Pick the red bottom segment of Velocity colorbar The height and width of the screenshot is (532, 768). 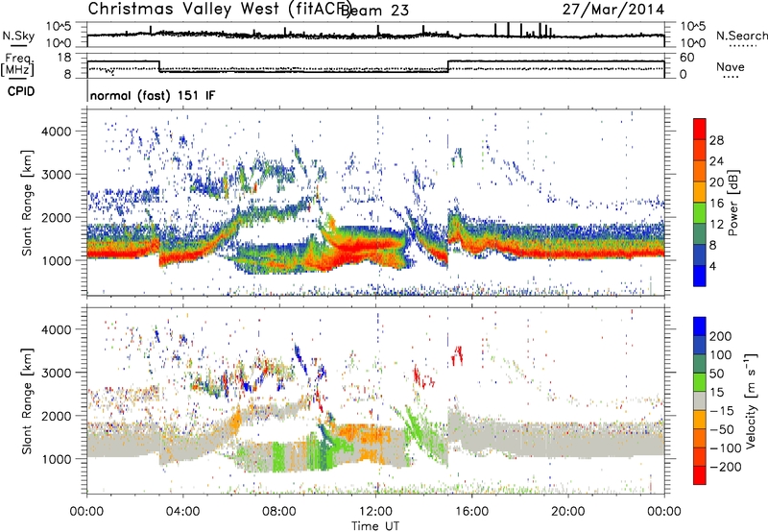(700, 475)
